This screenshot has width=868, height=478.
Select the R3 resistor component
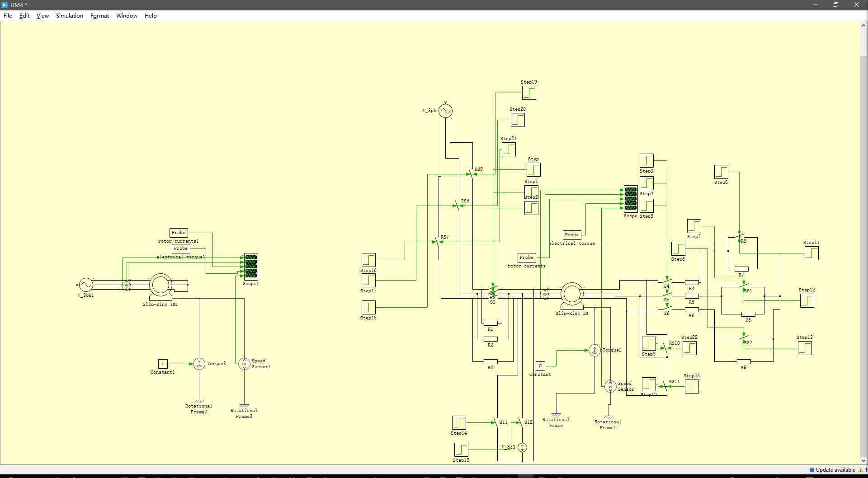tap(491, 361)
